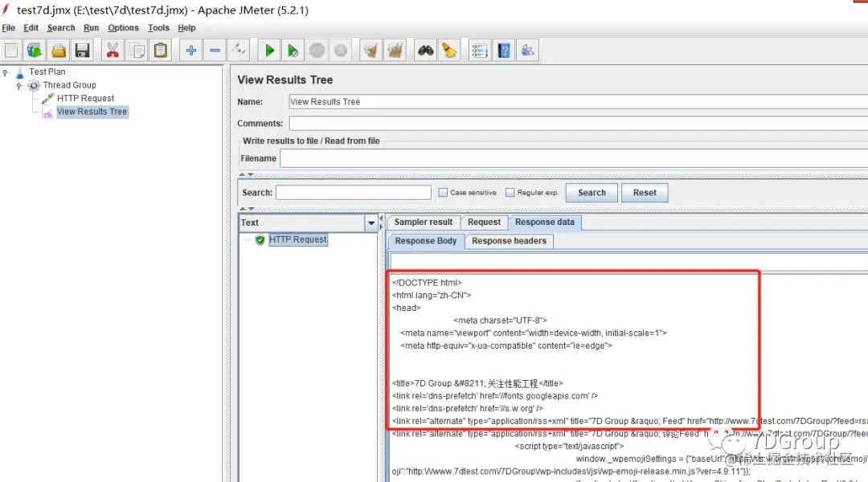Click the Name input field
This screenshot has width=868, height=482.
pyautogui.click(x=578, y=102)
